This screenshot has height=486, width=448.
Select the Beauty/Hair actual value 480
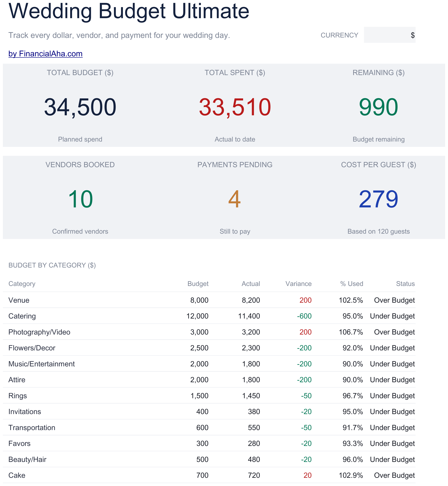254,459
